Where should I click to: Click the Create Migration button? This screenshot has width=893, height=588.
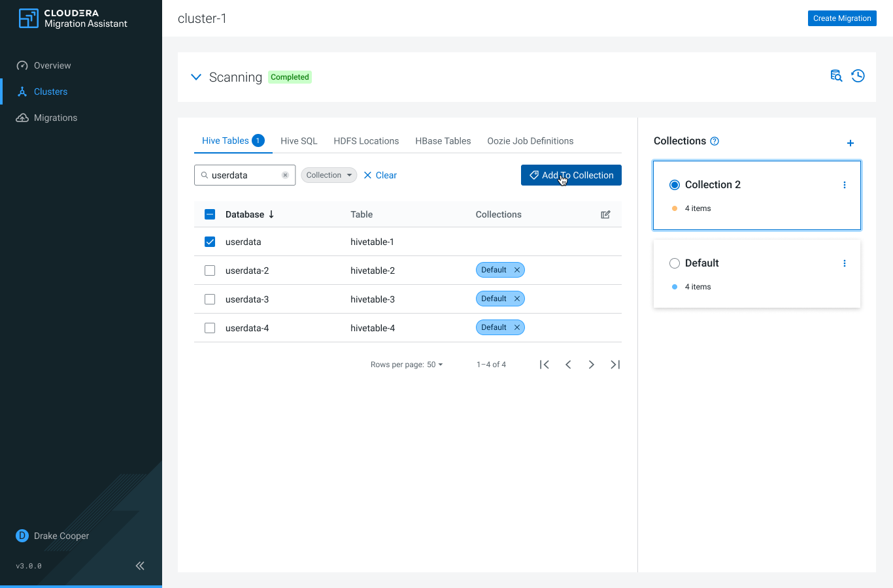click(841, 18)
